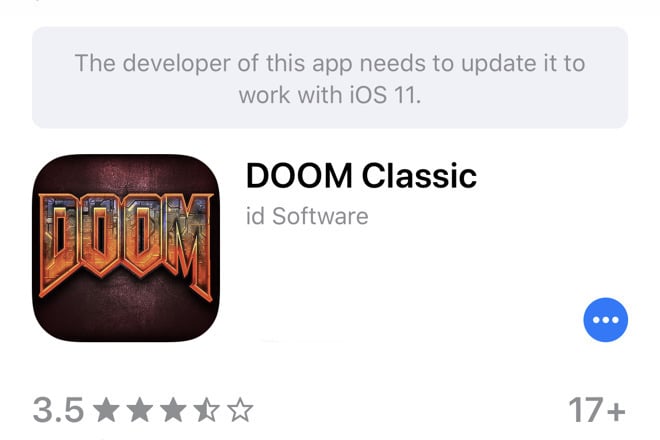The width and height of the screenshot is (660, 440).
Task: Select the third filled rating star
Action: click(173, 411)
